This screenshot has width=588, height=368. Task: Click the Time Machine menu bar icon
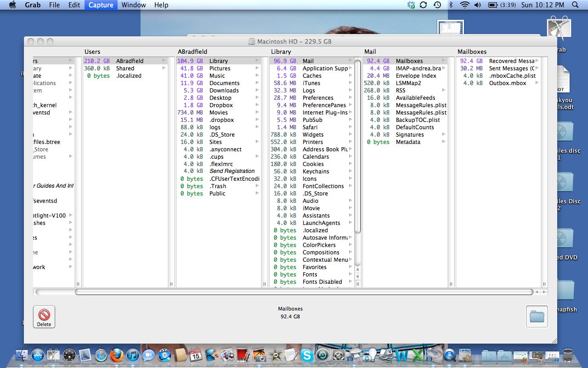click(x=437, y=5)
